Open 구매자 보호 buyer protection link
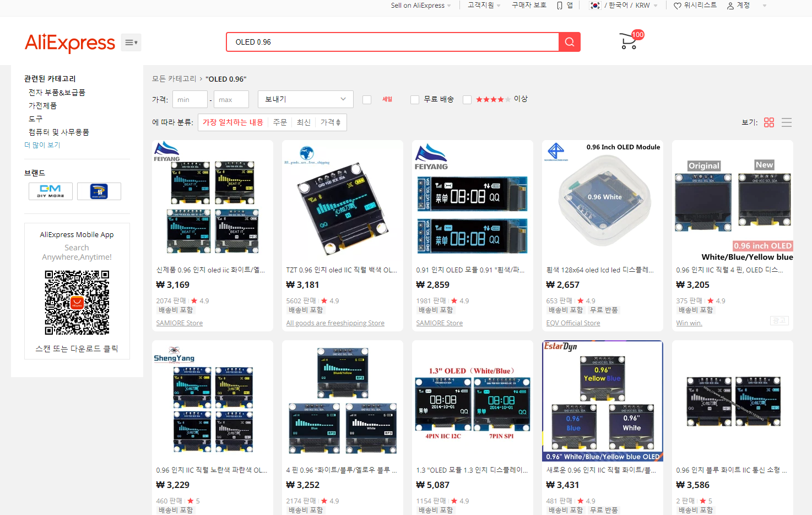 [529, 5]
